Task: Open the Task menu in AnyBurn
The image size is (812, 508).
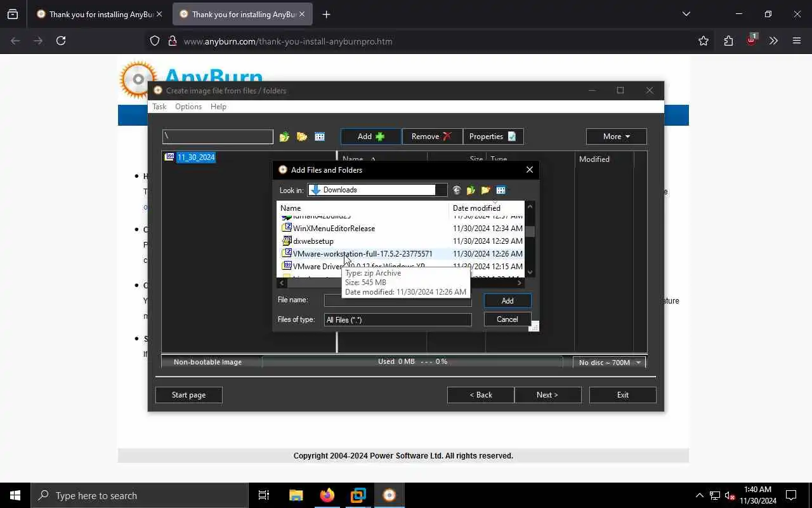Action: coord(159,107)
